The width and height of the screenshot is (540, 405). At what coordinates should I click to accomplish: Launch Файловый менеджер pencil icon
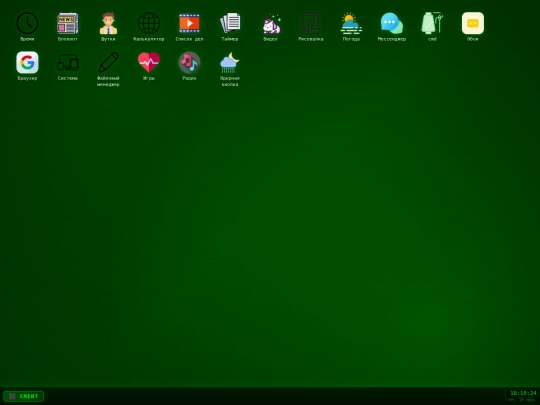[108, 63]
